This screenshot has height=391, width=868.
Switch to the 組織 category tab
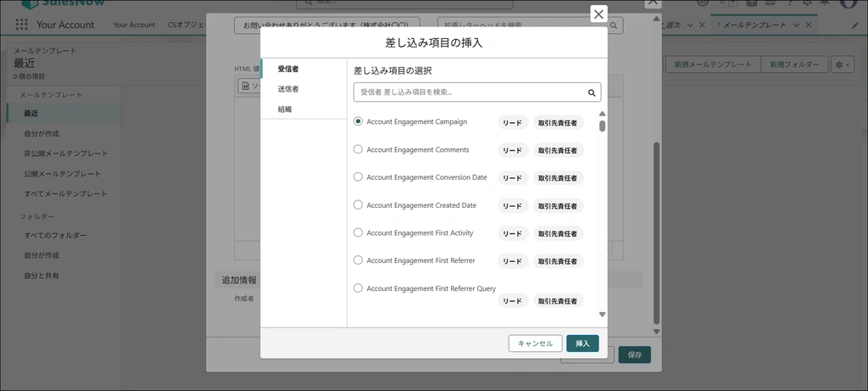(285, 109)
